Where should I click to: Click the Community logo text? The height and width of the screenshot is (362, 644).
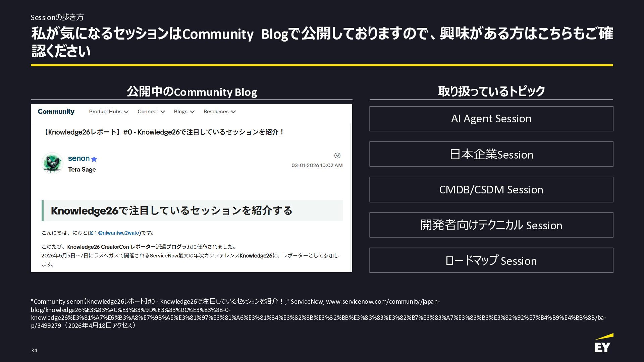click(56, 112)
